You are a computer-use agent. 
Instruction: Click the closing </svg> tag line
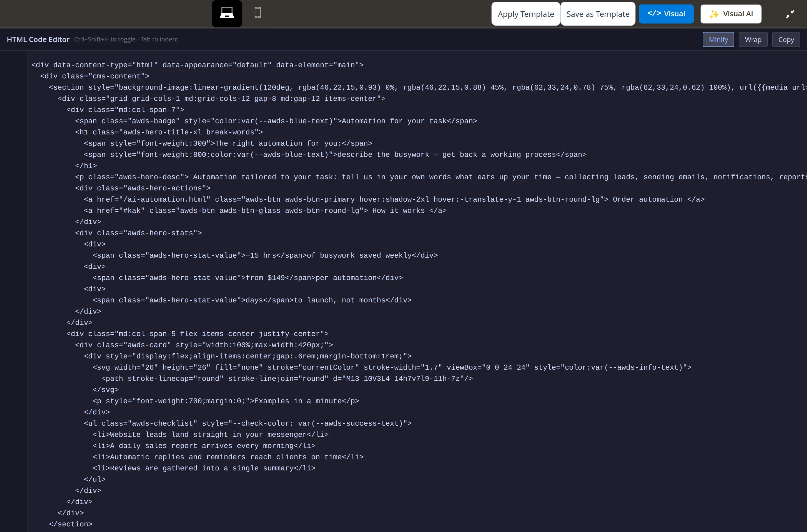click(x=106, y=389)
